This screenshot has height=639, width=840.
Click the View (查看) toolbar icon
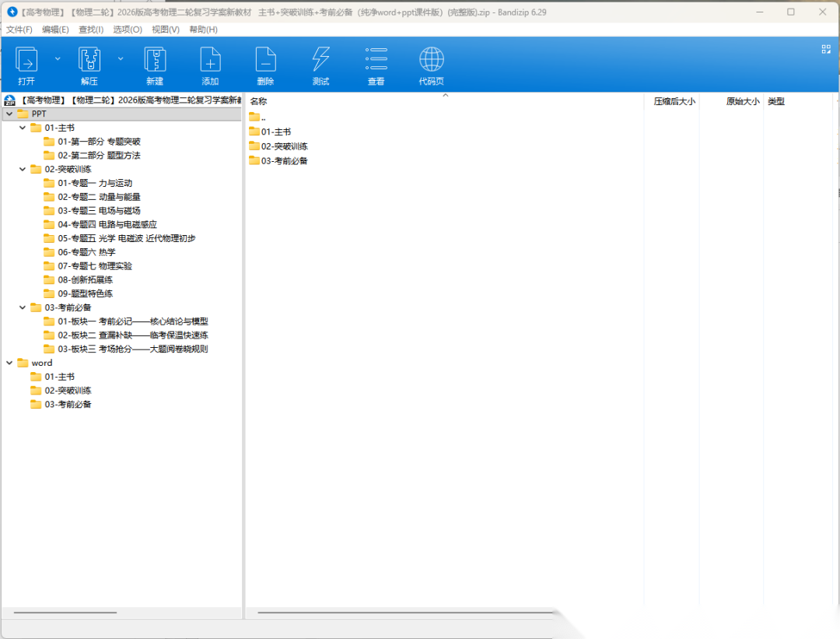pyautogui.click(x=376, y=61)
